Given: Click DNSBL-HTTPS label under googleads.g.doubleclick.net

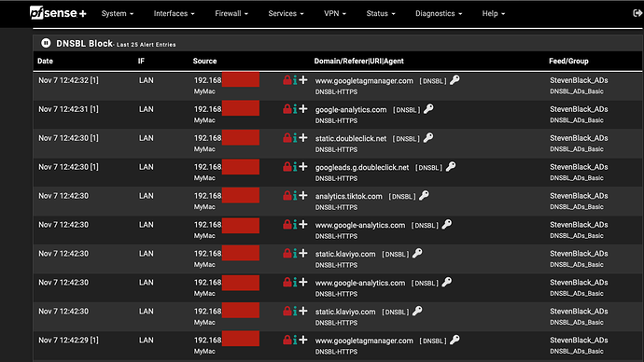Looking at the screenshot, I should pyautogui.click(x=336, y=178).
